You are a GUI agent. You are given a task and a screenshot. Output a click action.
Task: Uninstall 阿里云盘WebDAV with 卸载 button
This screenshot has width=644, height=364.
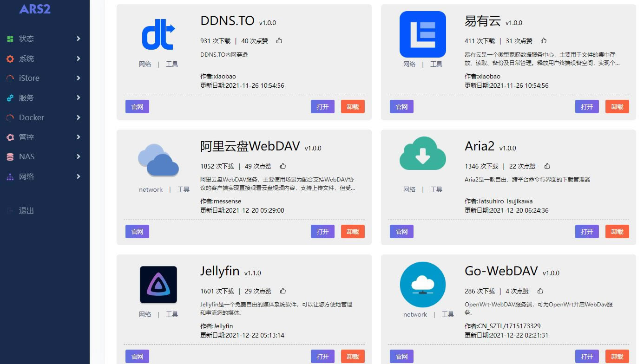353,232
